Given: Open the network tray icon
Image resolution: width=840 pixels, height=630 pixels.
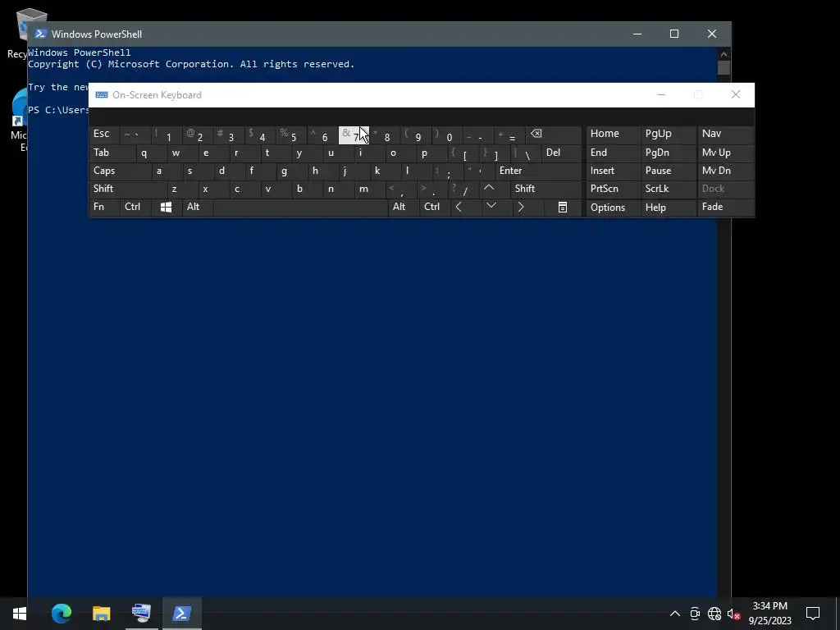Looking at the screenshot, I should [714, 614].
